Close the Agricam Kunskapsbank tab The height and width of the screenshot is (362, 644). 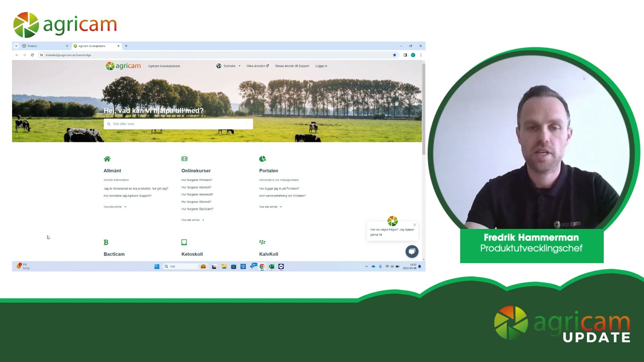[118, 46]
